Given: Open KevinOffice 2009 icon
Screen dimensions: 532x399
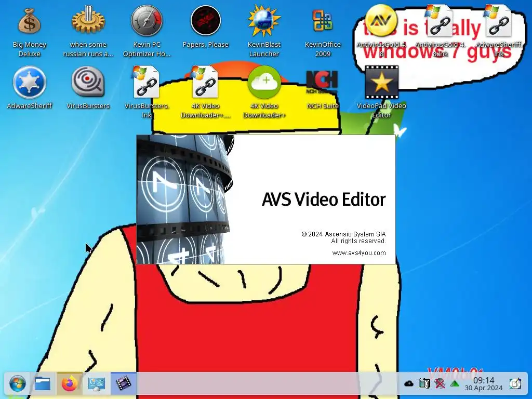Looking at the screenshot, I should (x=323, y=21).
